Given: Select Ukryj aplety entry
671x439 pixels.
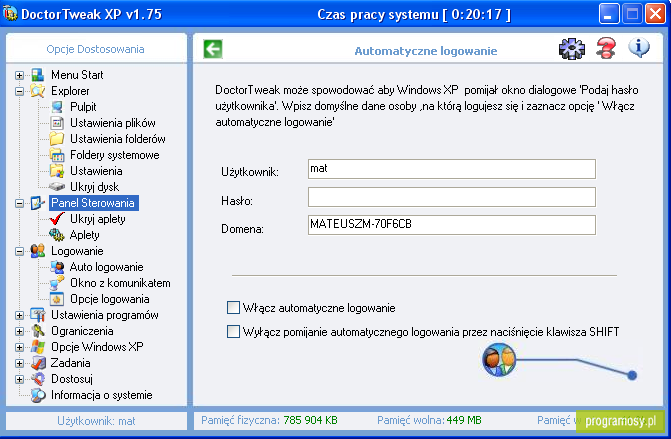Looking at the screenshot, I should (x=98, y=219).
